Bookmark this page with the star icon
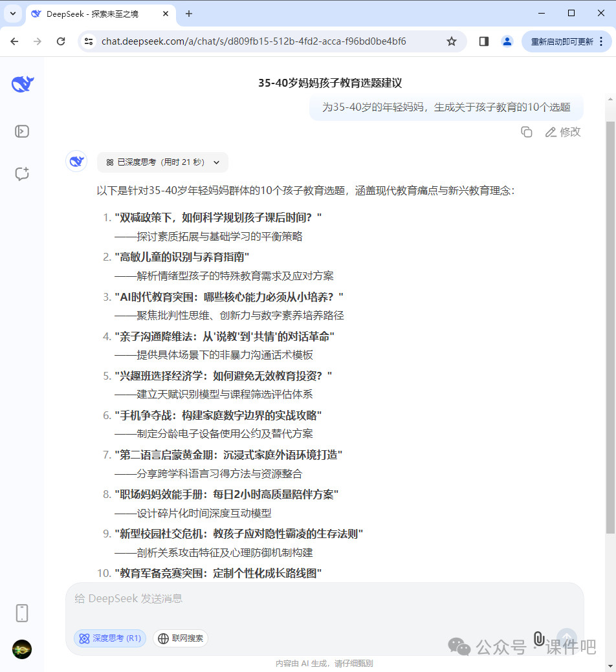 451,41
